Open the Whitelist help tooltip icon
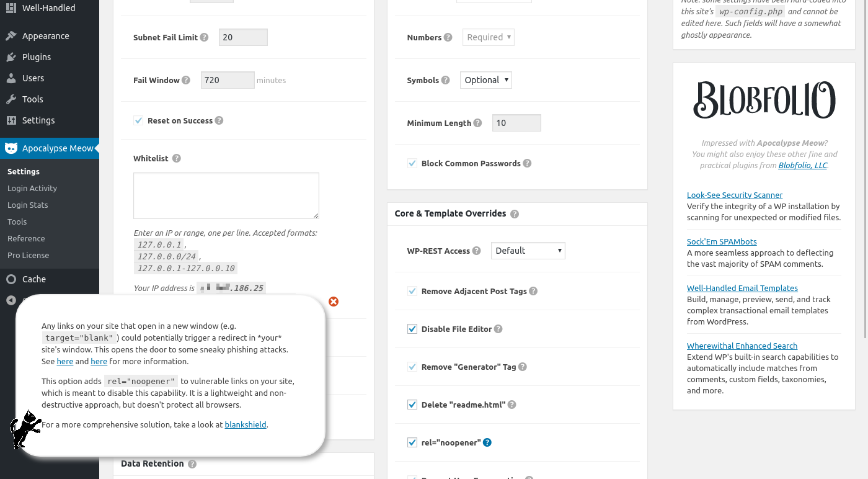 [x=177, y=158]
